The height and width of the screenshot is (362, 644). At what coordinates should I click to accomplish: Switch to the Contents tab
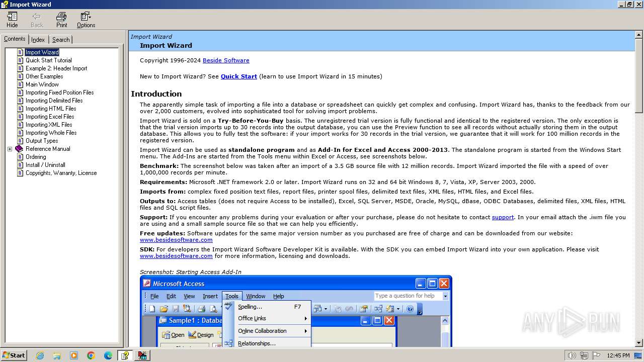click(15, 39)
